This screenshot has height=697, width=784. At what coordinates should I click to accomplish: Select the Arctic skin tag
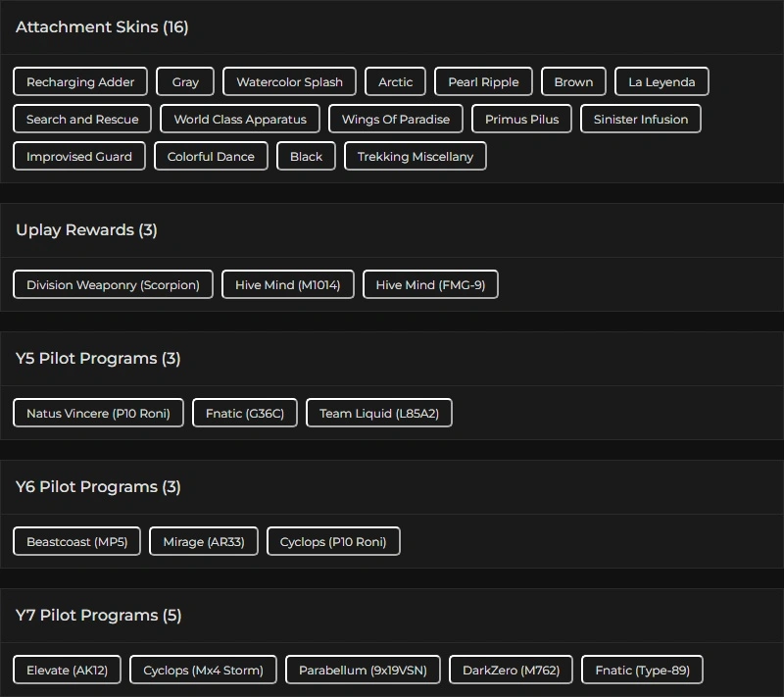pyautogui.click(x=395, y=81)
